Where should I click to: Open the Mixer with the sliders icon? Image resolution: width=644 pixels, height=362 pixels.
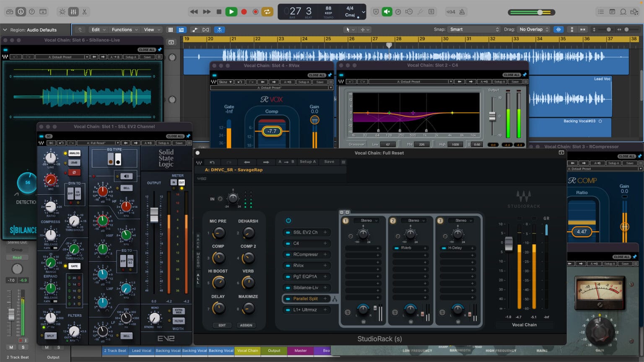[73, 12]
